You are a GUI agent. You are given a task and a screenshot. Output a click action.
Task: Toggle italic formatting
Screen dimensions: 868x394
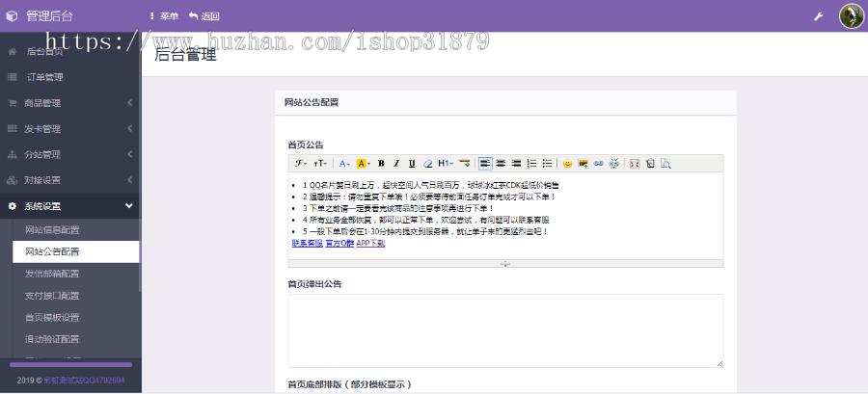click(396, 164)
